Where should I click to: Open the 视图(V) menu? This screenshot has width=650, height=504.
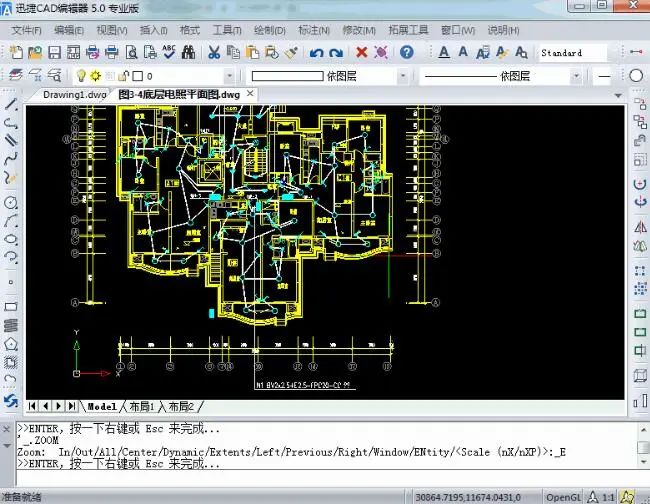tap(112, 30)
